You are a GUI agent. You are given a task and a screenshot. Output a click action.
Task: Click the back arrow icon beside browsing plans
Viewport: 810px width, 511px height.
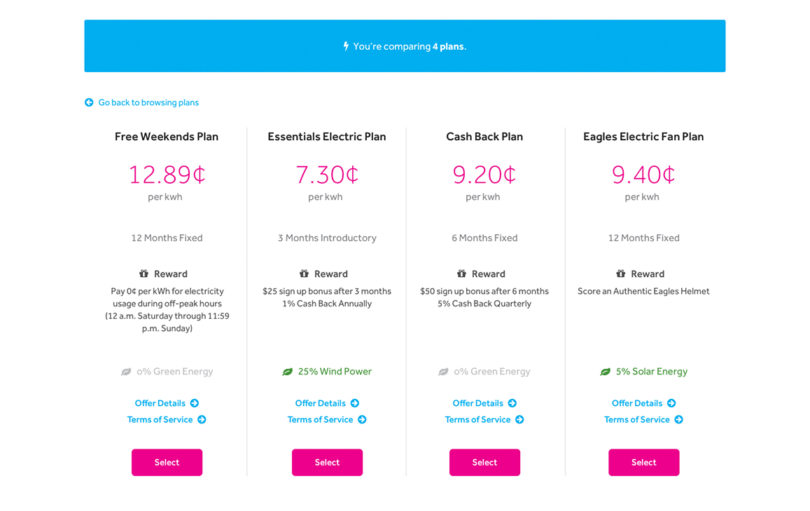pos(89,102)
